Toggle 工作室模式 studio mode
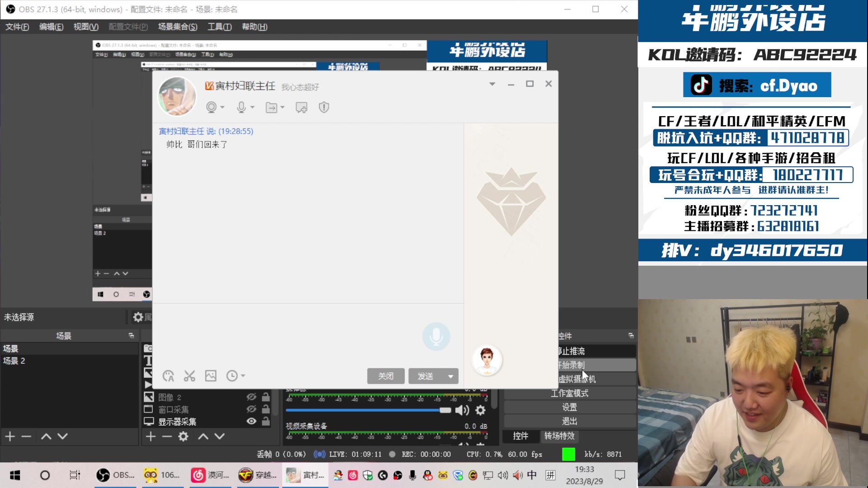 point(570,393)
